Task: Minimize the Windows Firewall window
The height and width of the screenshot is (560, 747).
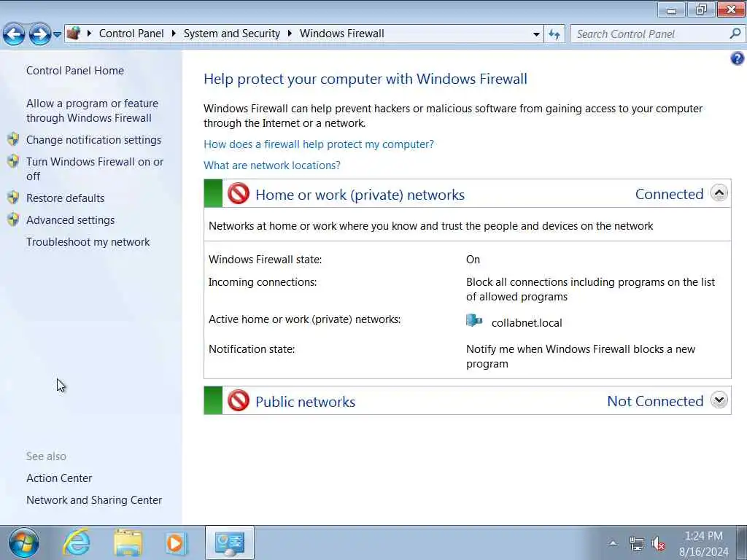Action: click(671, 9)
